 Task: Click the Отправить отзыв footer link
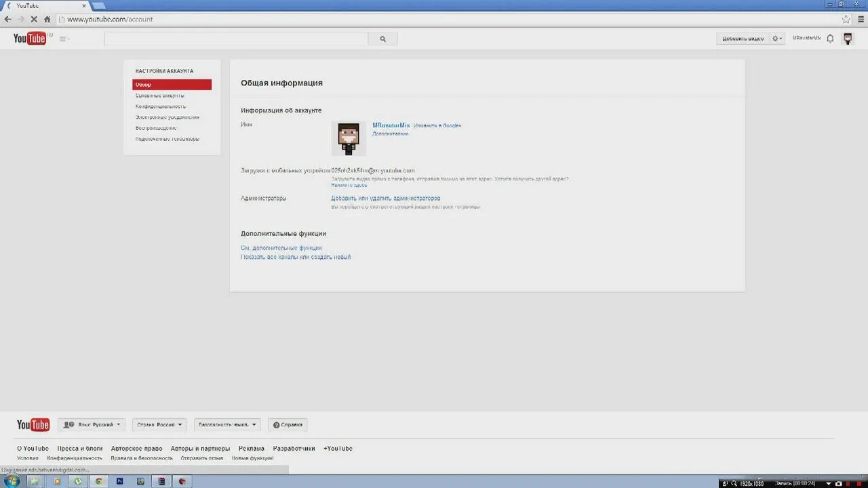click(x=202, y=458)
